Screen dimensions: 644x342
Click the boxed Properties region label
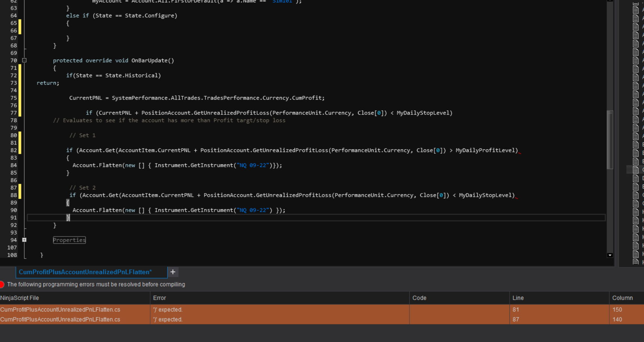coord(69,240)
